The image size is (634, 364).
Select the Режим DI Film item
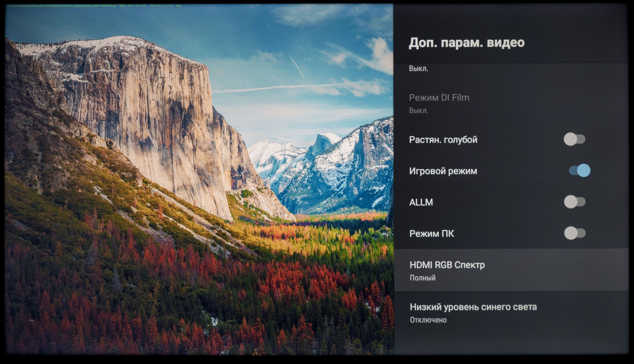pos(511,103)
